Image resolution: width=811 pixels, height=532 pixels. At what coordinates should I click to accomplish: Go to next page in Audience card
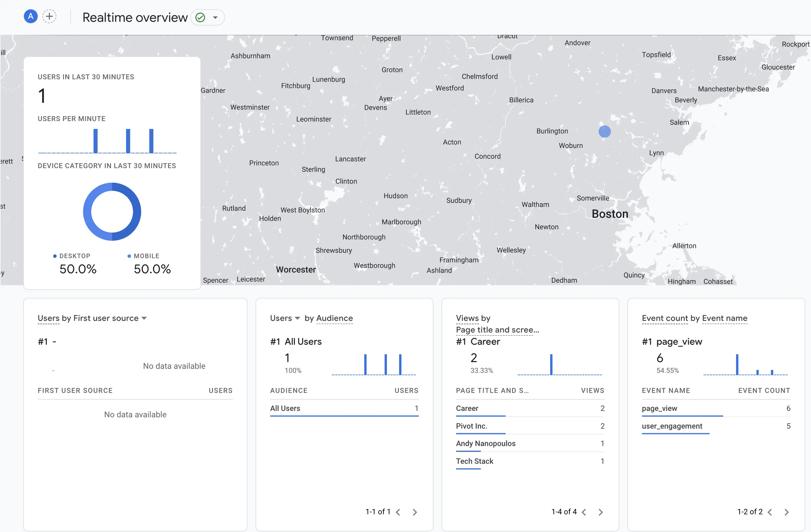415,512
